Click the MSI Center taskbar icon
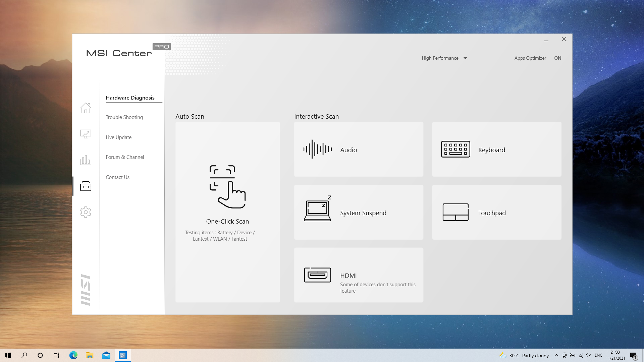 pyautogui.click(x=123, y=355)
